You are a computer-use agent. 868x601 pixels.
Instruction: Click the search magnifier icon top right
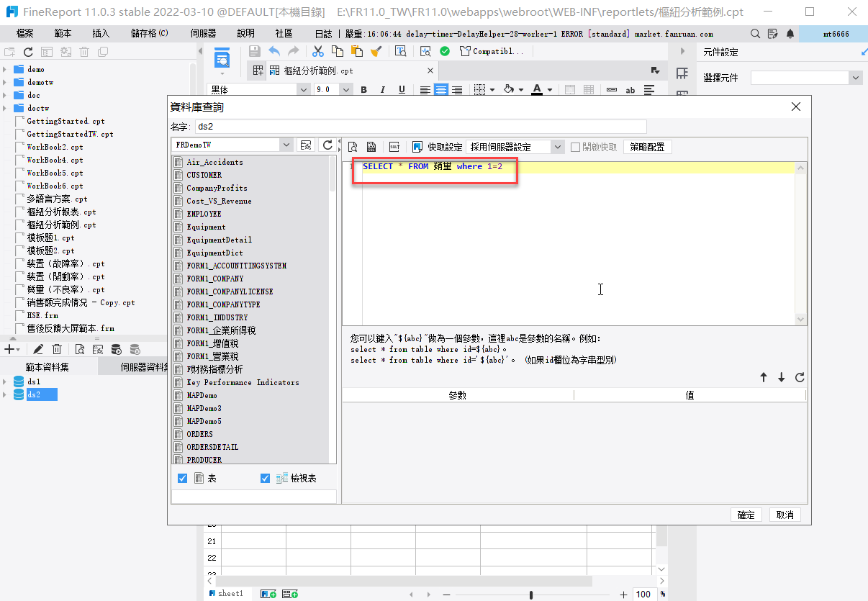point(755,34)
